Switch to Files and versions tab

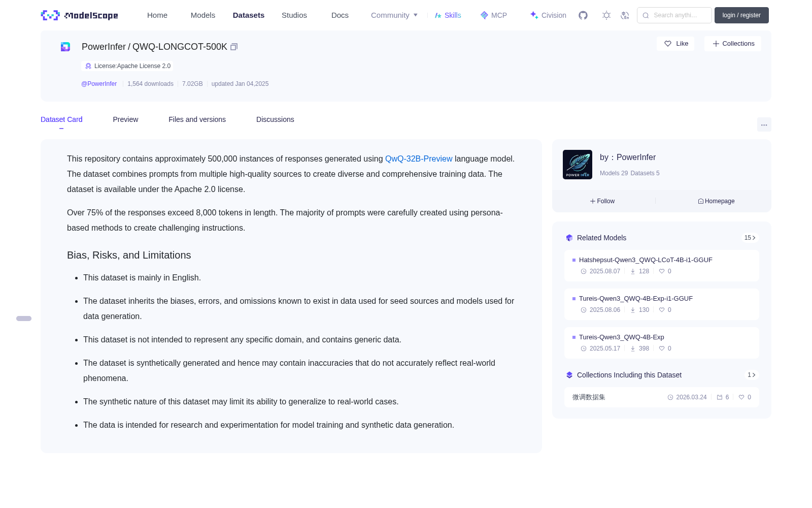coord(197,119)
